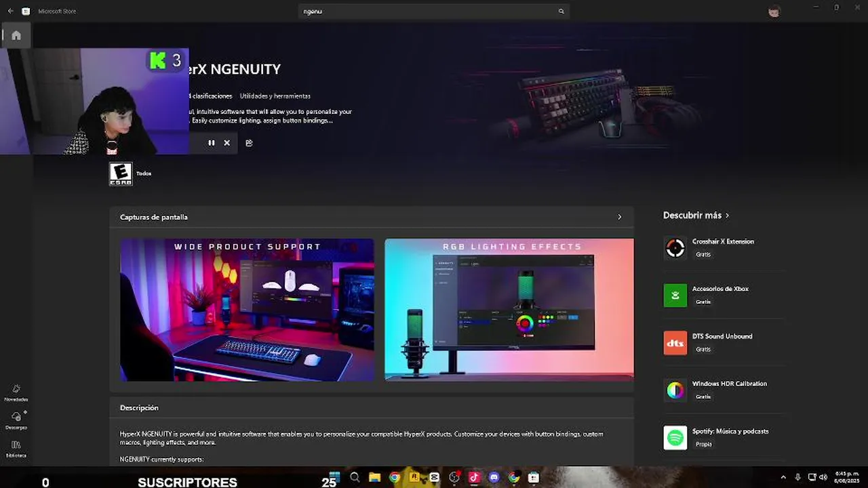868x488 pixels.
Task: Click Gratis under Windows HDR Calibration
Action: (x=703, y=396)
